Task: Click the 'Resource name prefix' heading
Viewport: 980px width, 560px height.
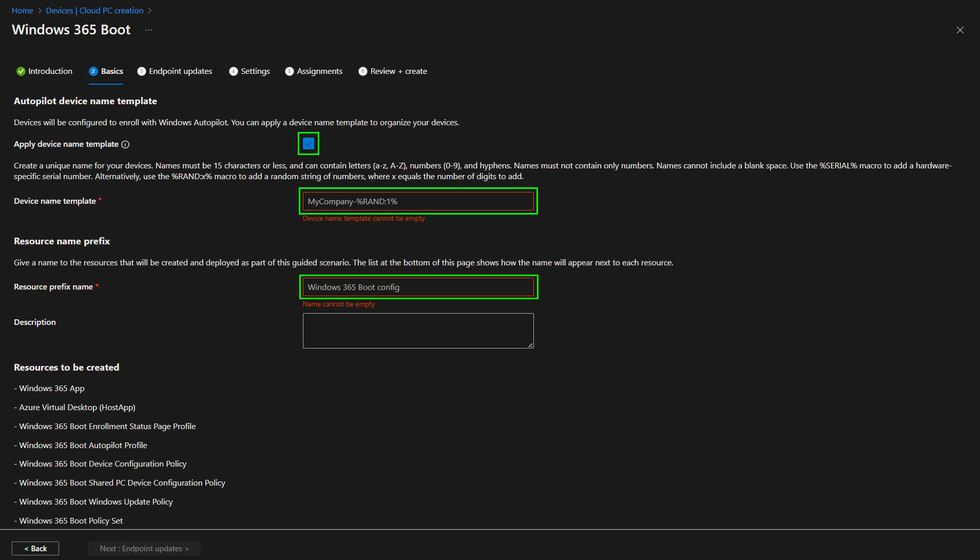Action: (62, 241)
